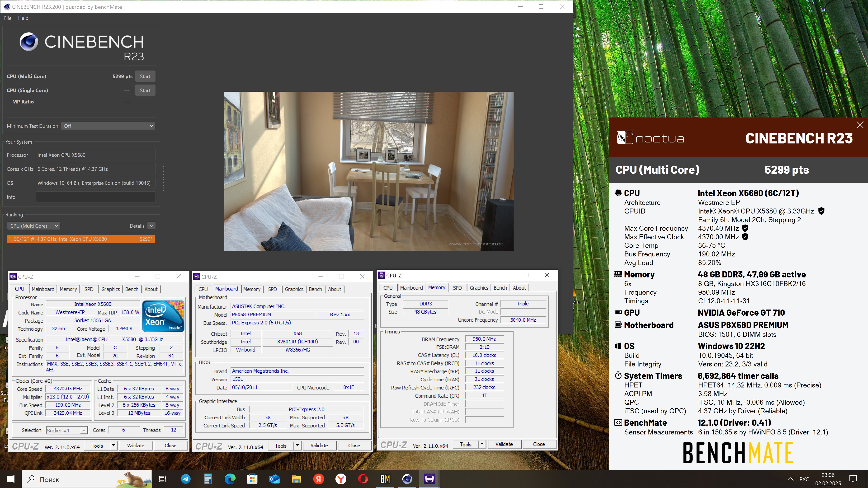Open Memory tab in Mainboard CPU-Z window
868x488 pixels.
[252, 289]
